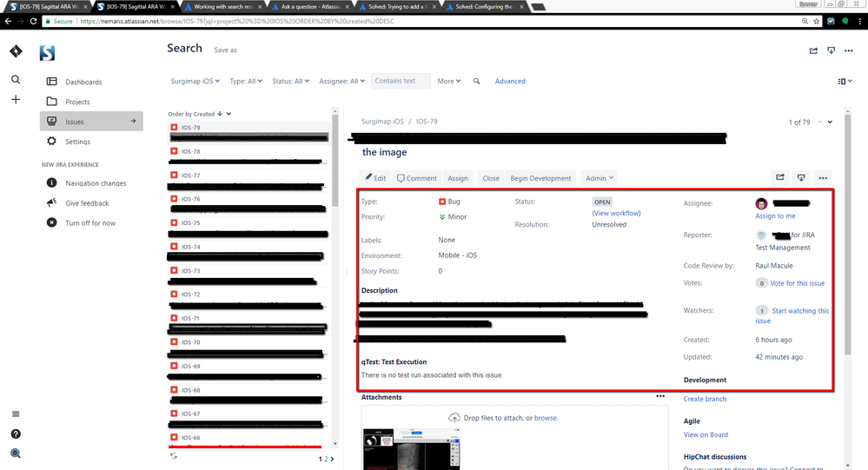Select Issues in the sidebar
Viewport: 868px width, 470px height.
[91, 122]
